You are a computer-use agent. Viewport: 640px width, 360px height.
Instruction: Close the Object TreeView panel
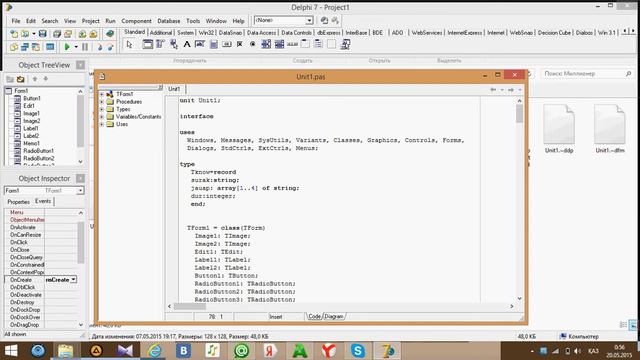pos(80,65)
